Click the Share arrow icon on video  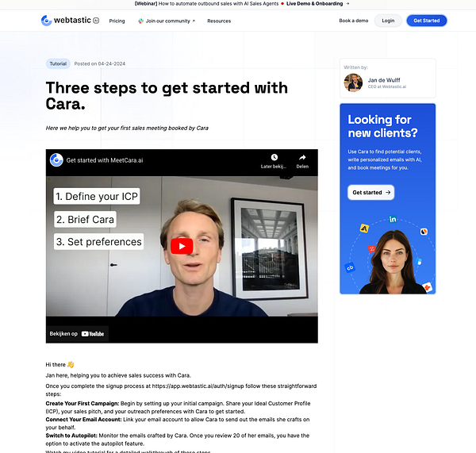coord(302,157)
